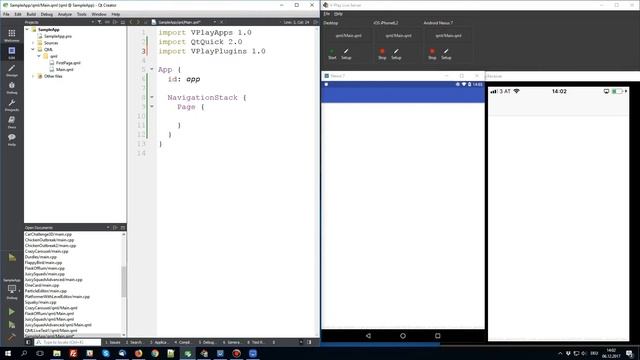This screenshot has width=640, height=360.
Task: Open the Build menu in Qt Creator
Action: pos(31,14)
